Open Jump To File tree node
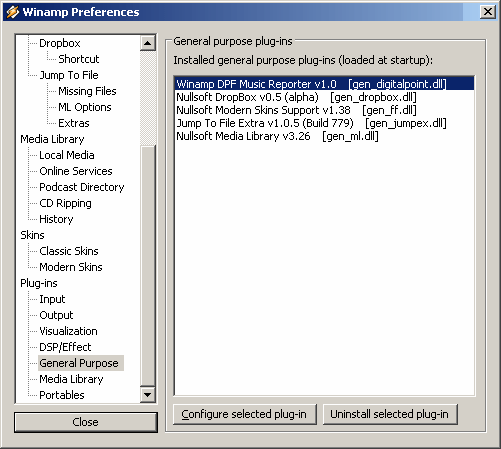This screenshot has width=501, height=449. pos(69,75)
